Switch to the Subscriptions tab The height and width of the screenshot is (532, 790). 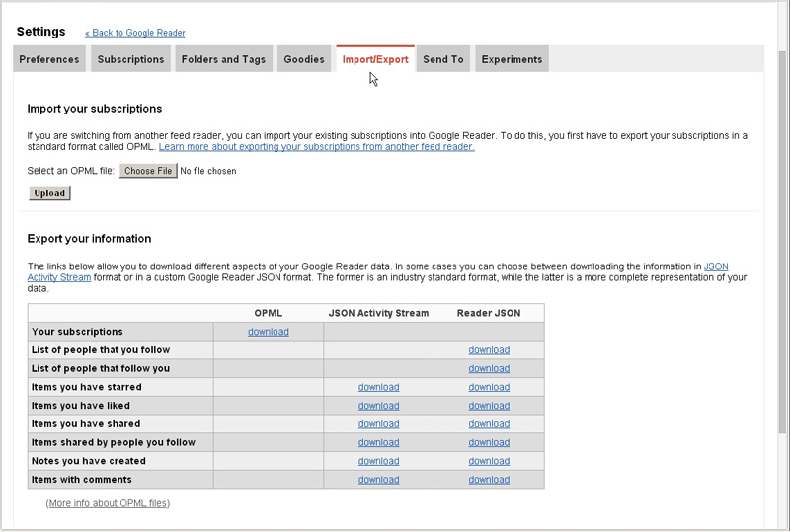(x=130, y=59)
